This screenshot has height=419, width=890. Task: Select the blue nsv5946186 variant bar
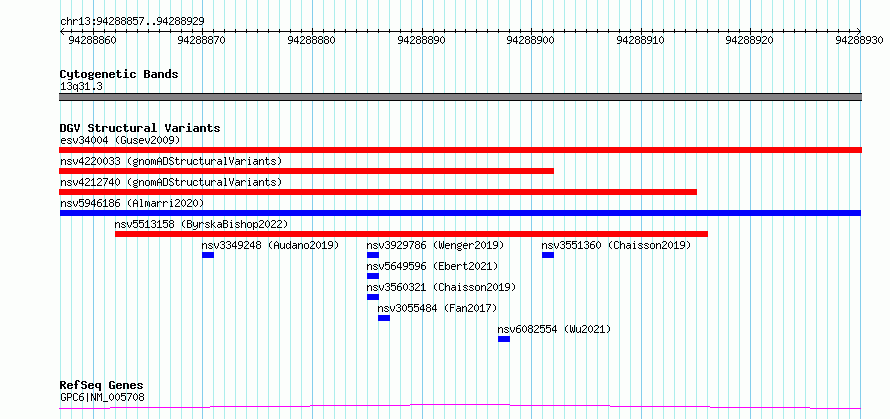460,213
